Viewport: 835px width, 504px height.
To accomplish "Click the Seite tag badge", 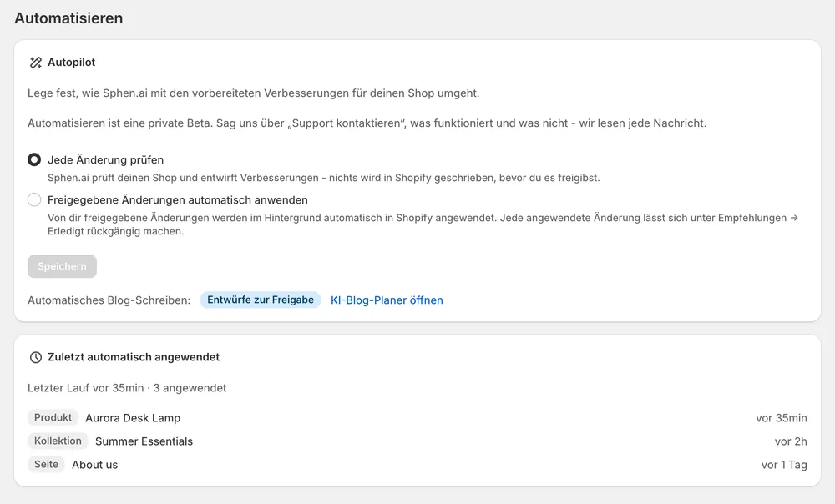I will [46, 464].
